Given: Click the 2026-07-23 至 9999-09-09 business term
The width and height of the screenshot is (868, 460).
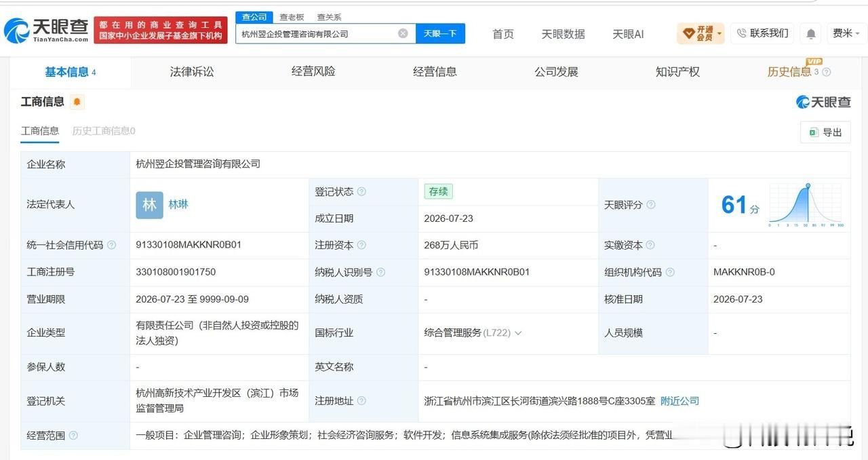Looking at the screenshot, I should (192, 299).
